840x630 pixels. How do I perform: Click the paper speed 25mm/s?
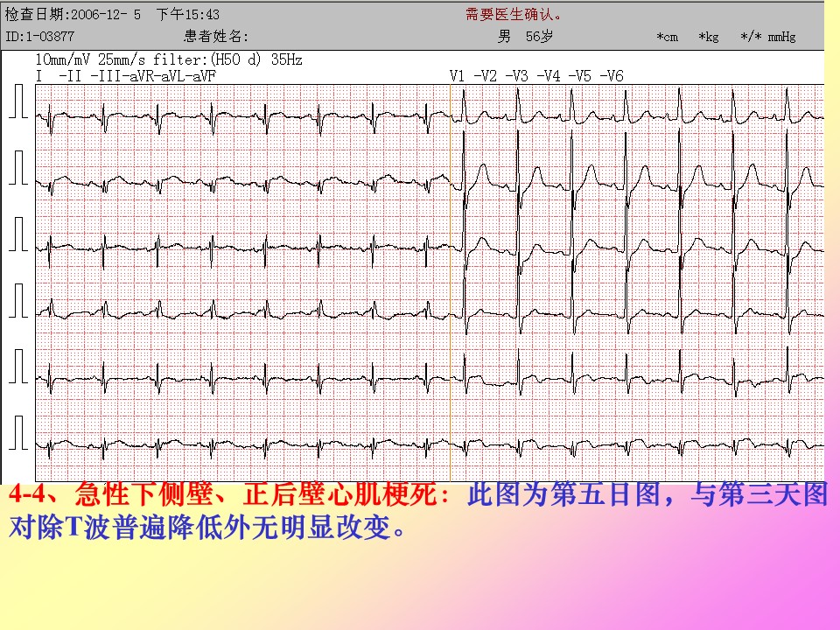[x=121, y=59]
